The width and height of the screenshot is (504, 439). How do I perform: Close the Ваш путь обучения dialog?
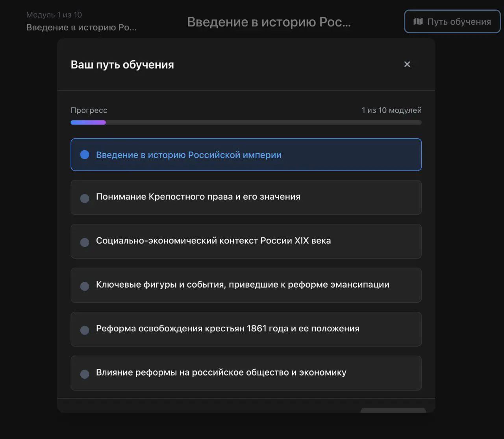407,64
